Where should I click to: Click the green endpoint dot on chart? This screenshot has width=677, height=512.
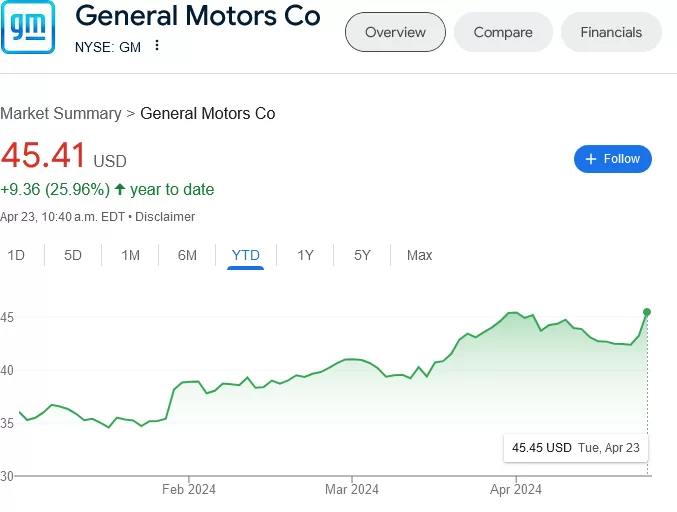click(x=647, y=312)
